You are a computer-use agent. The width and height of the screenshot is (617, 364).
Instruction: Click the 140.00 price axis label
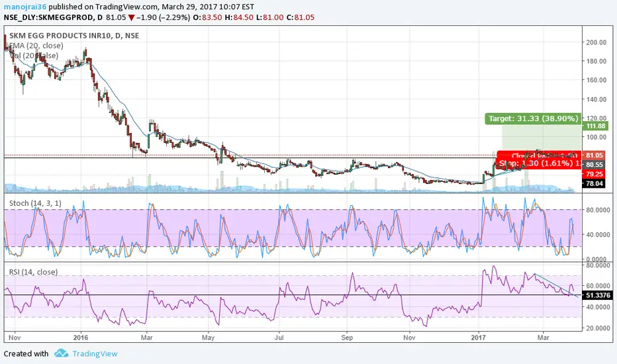(x=596, y=99)
